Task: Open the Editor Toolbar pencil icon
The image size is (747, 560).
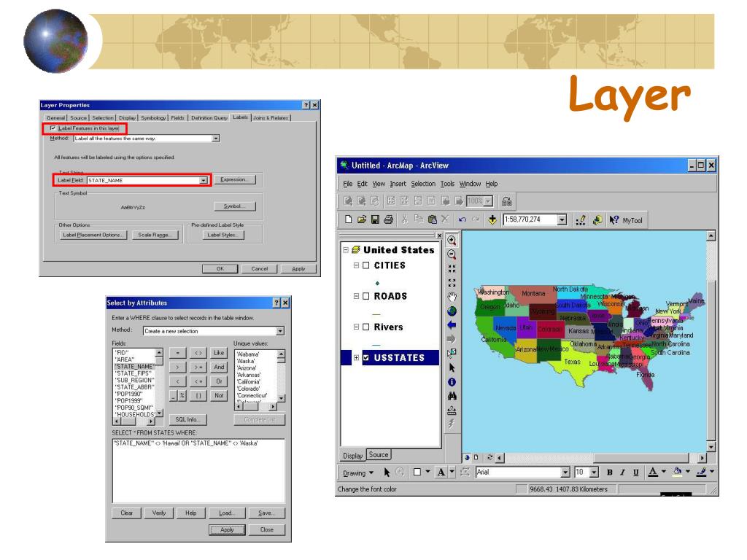Action: (x=580, y=220)
